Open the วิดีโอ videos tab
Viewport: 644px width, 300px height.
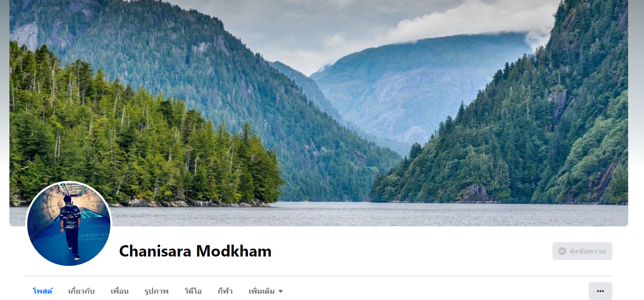tap(193, 291)
